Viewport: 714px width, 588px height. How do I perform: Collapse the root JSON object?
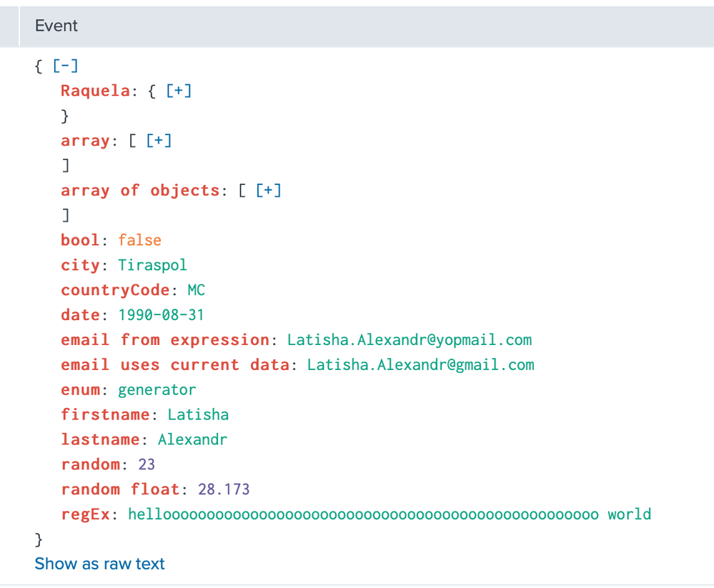click(x=66, y=66)
